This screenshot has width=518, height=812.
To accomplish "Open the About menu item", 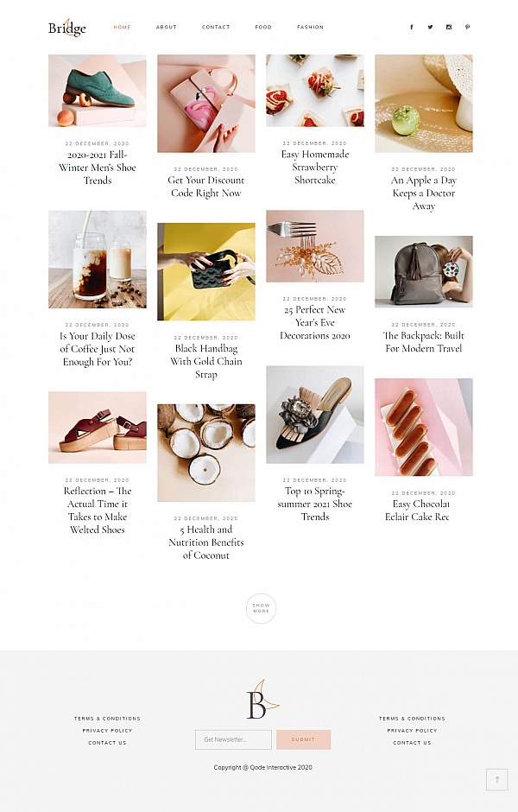I will click(x=166, y=27).
